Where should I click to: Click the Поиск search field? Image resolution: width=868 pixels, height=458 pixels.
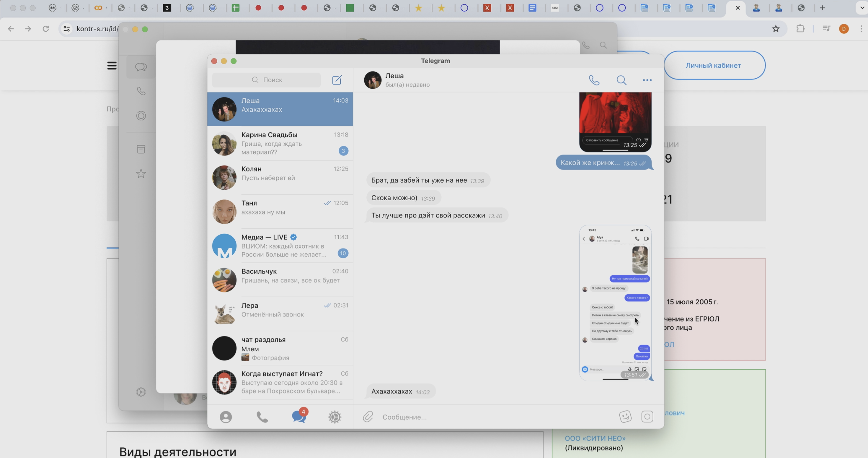pos(267,80)
